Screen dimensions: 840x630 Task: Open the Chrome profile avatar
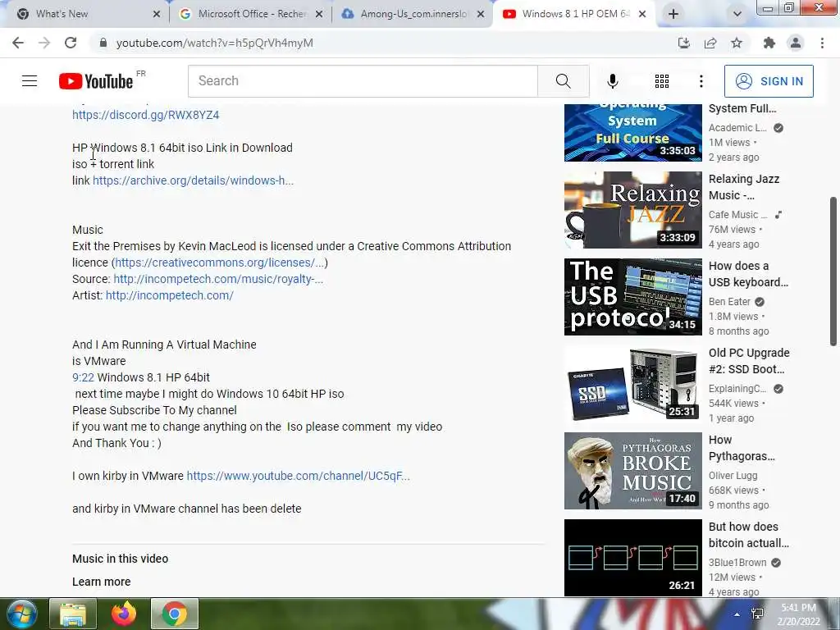(x=796, y=43)
